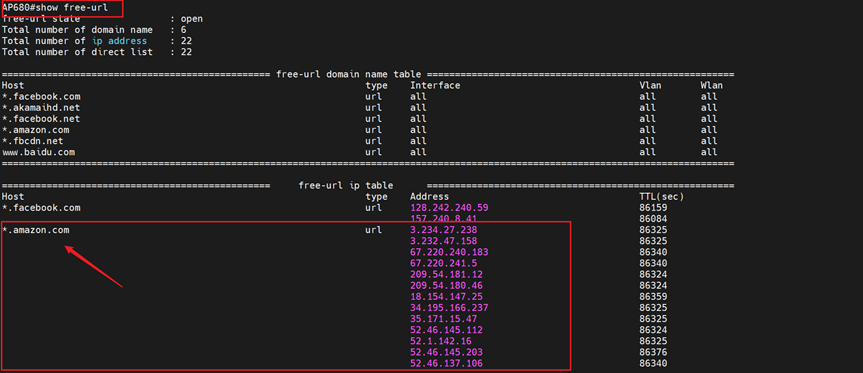The height and width of the screenshot is (373, 863).
Task: Select the free-url state value "open"
Action: point(192,19)
